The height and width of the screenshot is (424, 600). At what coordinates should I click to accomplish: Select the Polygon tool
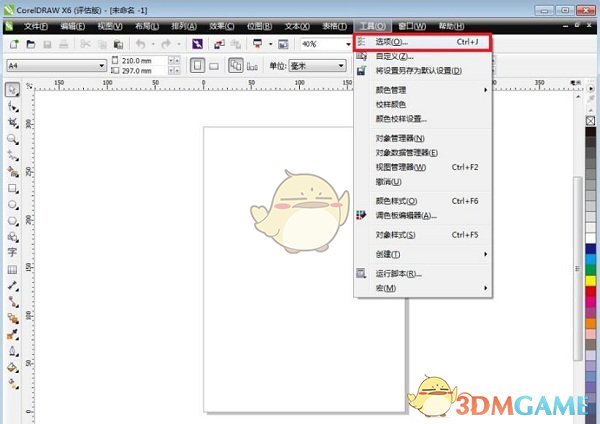[x=13, y=221]
